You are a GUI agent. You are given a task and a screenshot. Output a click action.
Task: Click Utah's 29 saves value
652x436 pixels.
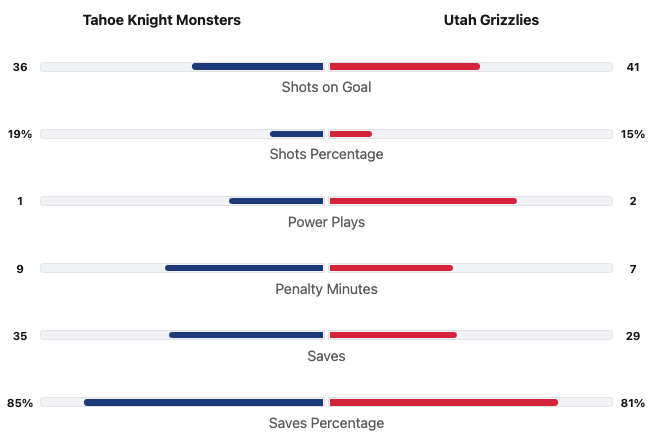click(x=632, y=336)
